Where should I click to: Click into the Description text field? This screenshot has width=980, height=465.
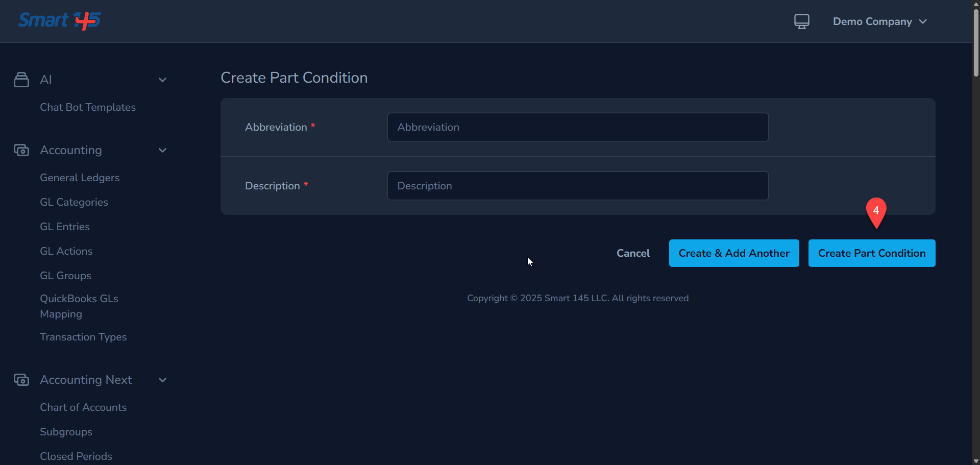577,186
